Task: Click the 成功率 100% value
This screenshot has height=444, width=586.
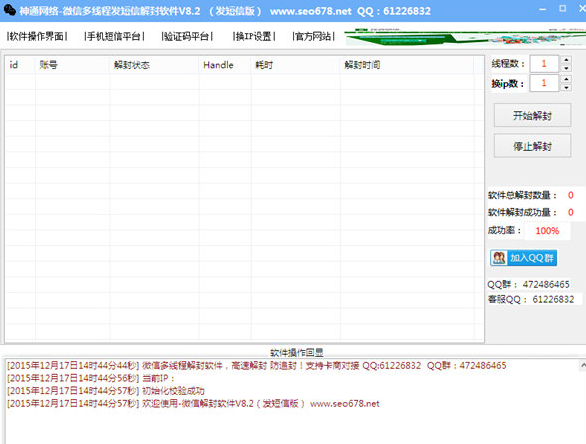Action: pos(547,231)
